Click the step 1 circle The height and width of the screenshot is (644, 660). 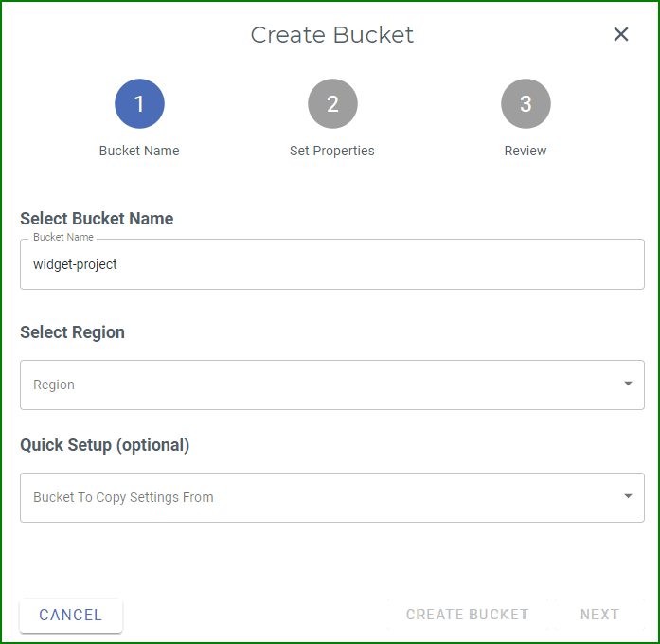coord(139,104)
